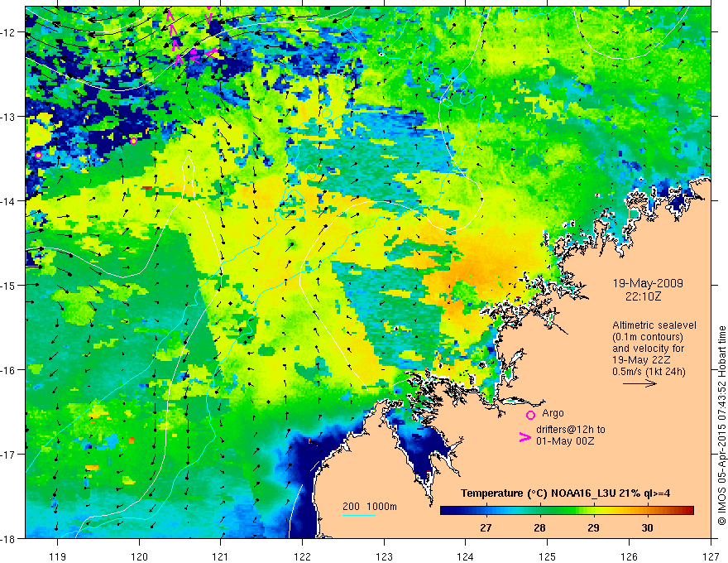Click the 127 longitude axis label

(x=711, y=556)
